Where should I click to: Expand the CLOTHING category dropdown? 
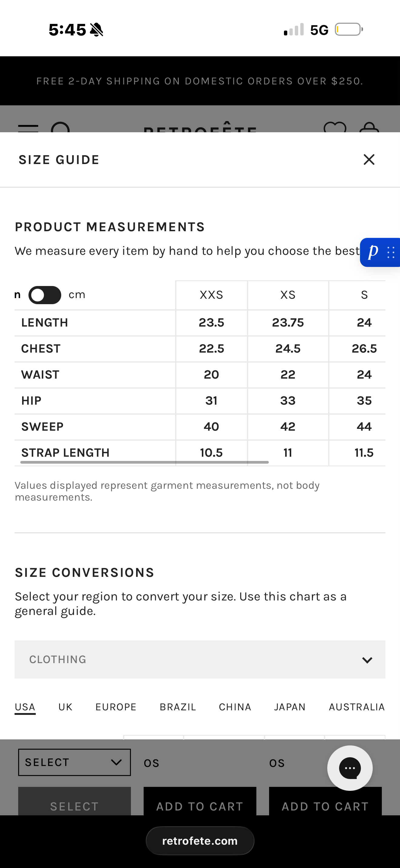200,659
